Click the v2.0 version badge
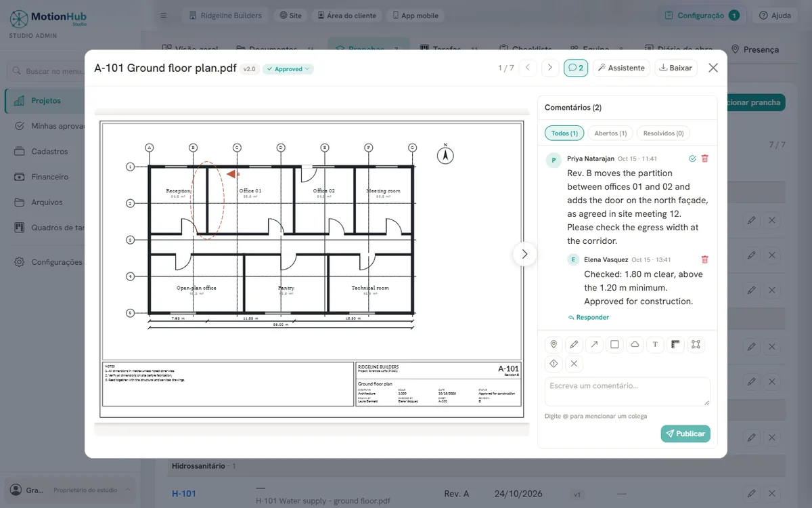 tap(250, 69)
